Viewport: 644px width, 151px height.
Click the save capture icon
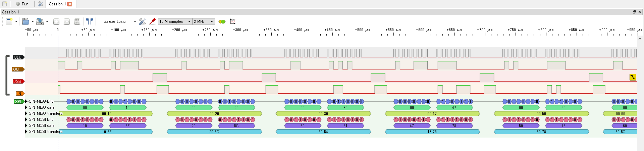coord(40,21)
